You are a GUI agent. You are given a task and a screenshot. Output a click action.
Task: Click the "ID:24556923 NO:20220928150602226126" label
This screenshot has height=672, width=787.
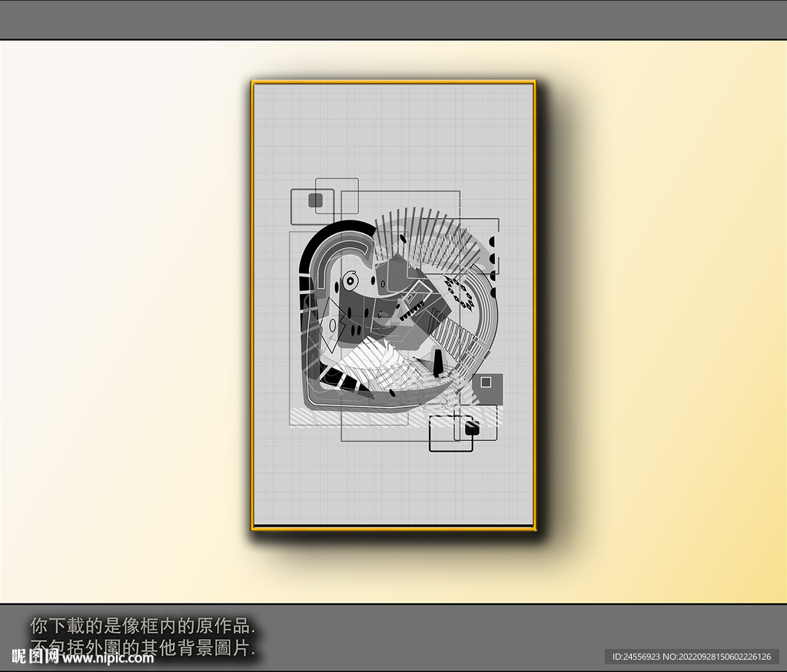pyautogui.click(x=692, y=657)
